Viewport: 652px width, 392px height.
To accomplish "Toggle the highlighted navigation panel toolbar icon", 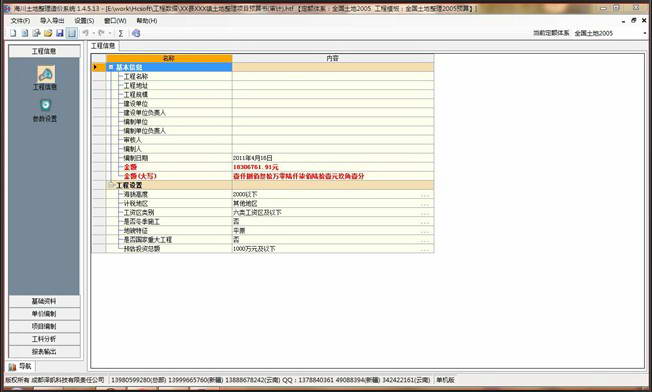I will point(72,33).
